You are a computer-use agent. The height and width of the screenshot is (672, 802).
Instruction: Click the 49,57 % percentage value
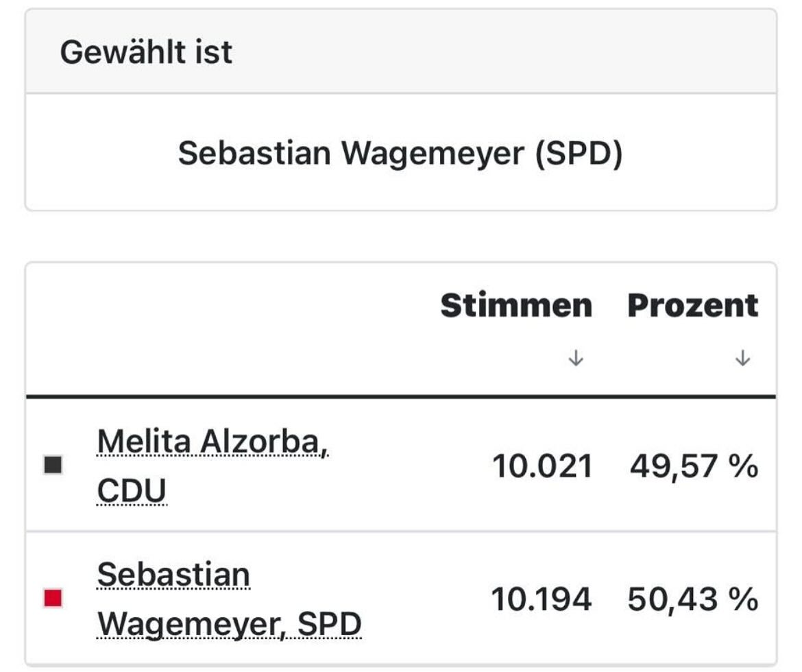(694, 467)
